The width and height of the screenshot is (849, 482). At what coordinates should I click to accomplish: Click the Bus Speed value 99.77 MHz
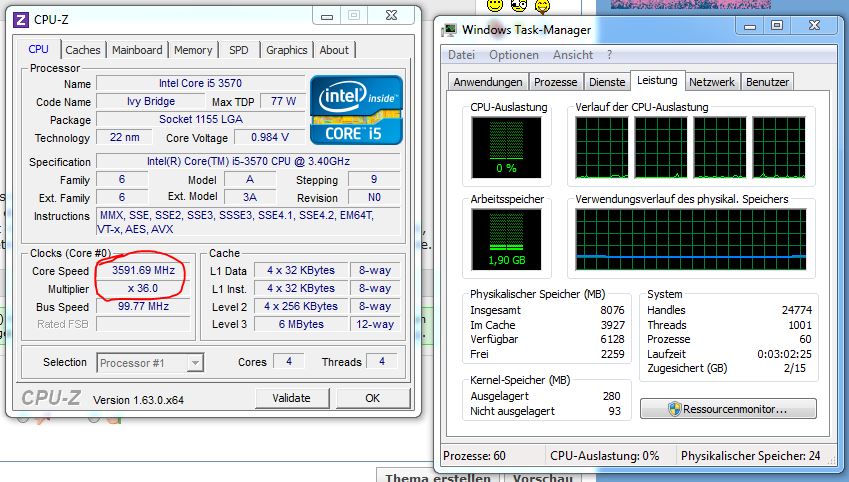[x=143, y=306]
